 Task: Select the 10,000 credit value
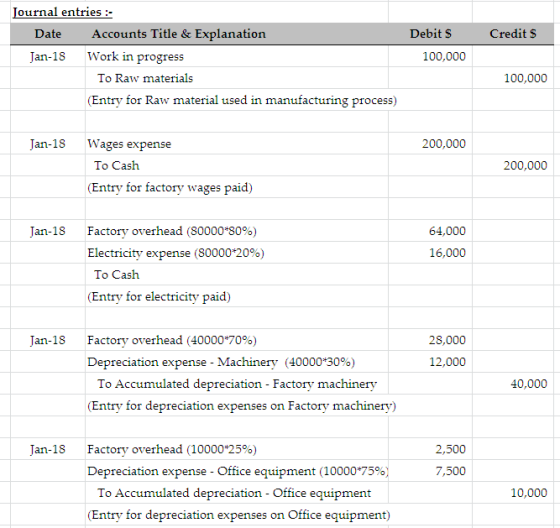tap(529, 493)
